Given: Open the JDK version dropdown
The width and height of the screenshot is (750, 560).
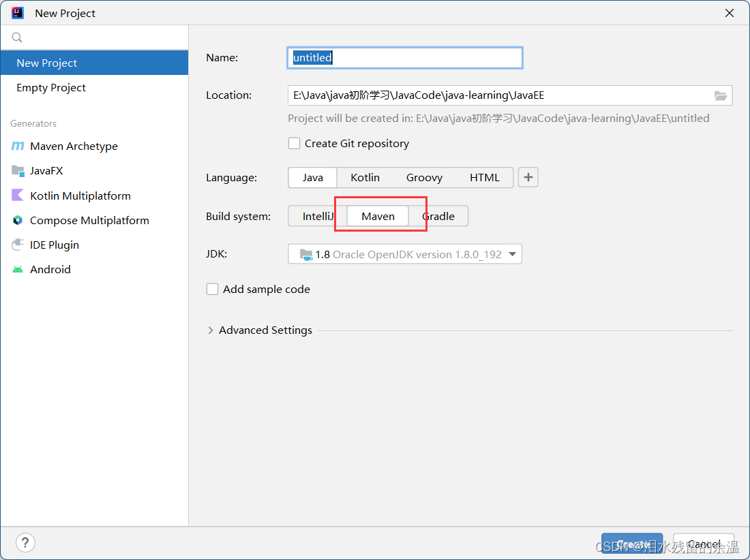Looking at the screenshot, I should coord(404,254).
